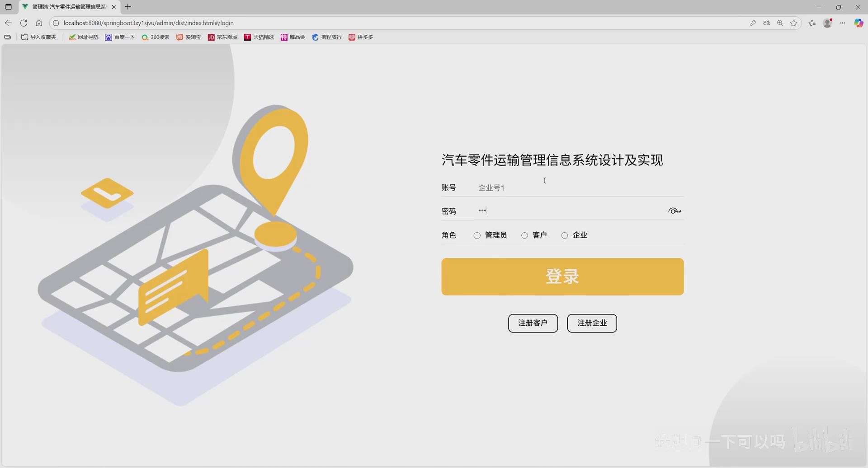
Task: Reload the page with refresh icon
Action: coord(24,23)
